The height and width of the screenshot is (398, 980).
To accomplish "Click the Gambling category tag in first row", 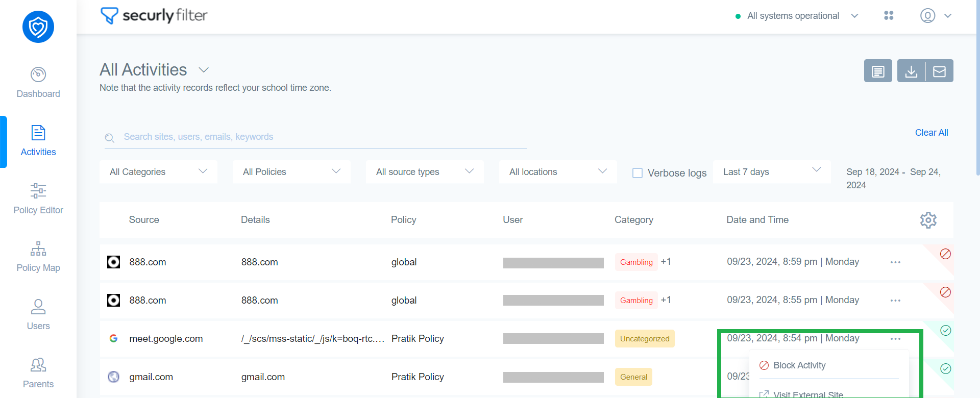I will point(636,262).
